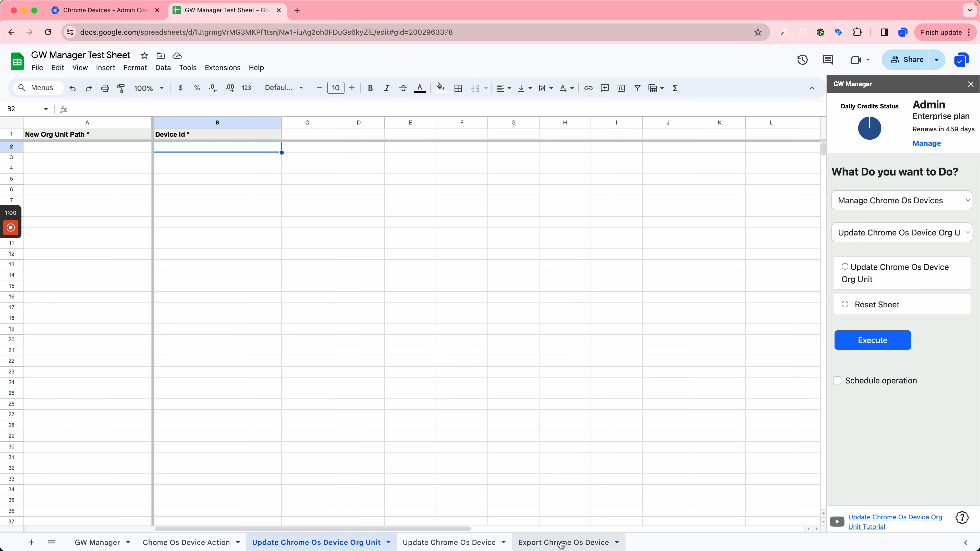Click the All Sheets list icon
Viewport: 980px width, 551px height.
coord(52,542)
